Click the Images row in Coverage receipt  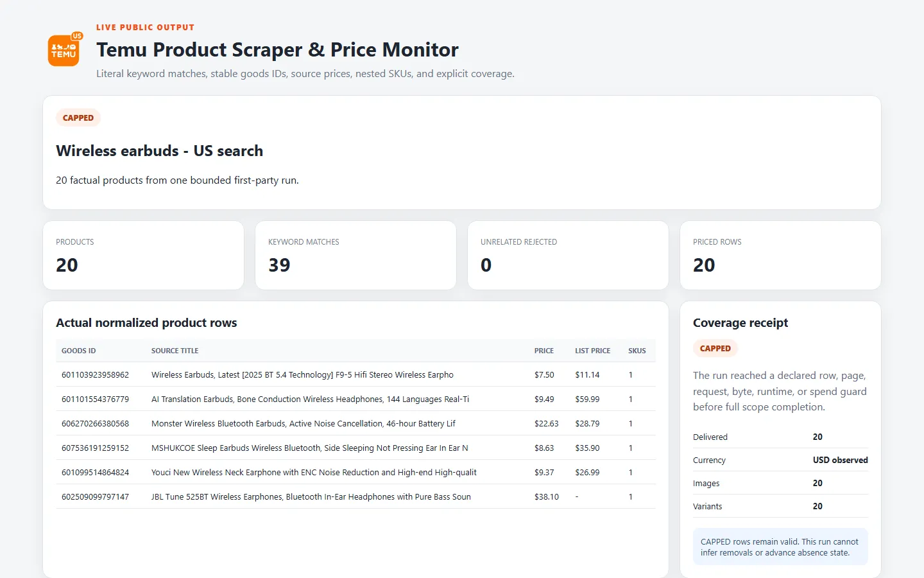tap(780, 483)
